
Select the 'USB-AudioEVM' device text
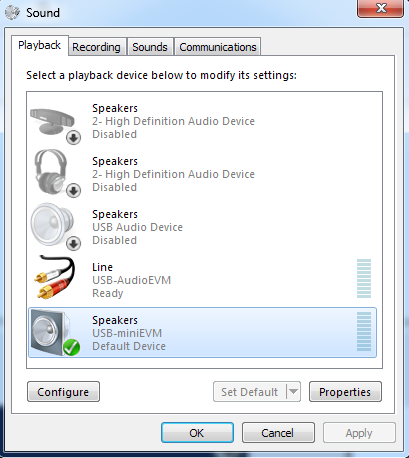tap(131, 280)
